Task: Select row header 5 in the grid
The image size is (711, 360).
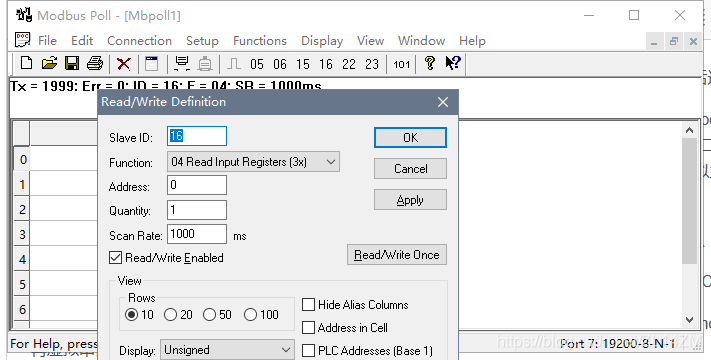Action: pos(22,284)
